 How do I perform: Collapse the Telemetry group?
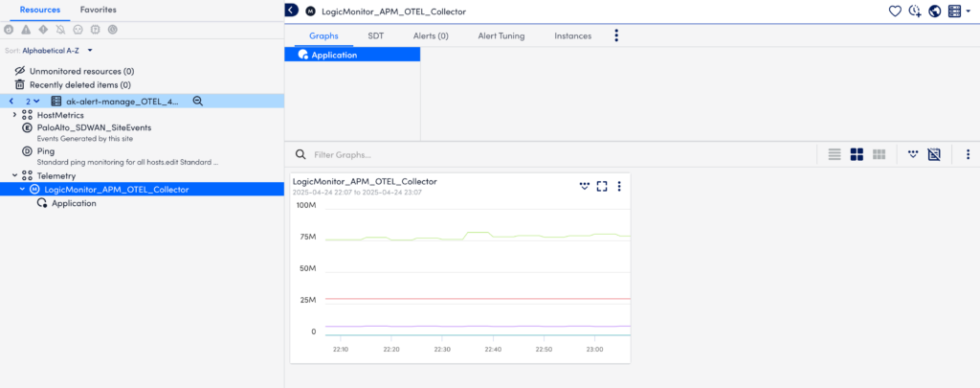tap(14, 176)
